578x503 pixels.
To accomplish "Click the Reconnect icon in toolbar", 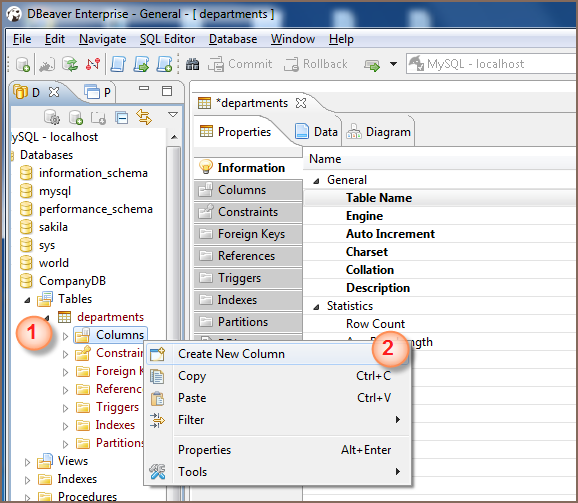I will click(x=70, y=64).
